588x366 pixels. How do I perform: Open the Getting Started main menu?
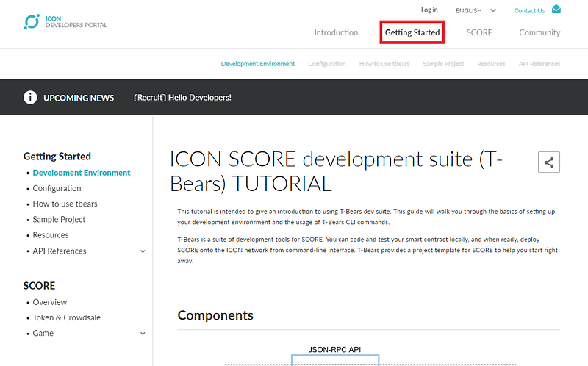click(412, 32)
